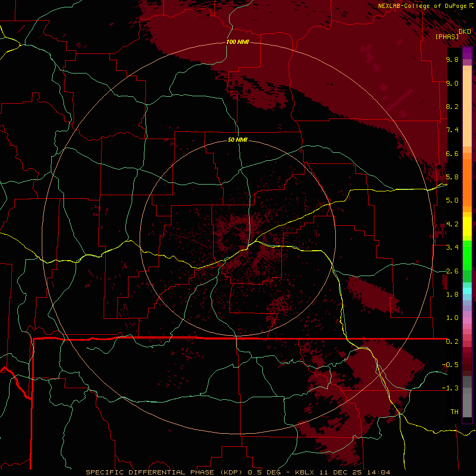Click the 11 DEC 25 date in the footer
The height and width of the screenshot is (476, 476).
(x=340, y=472)
